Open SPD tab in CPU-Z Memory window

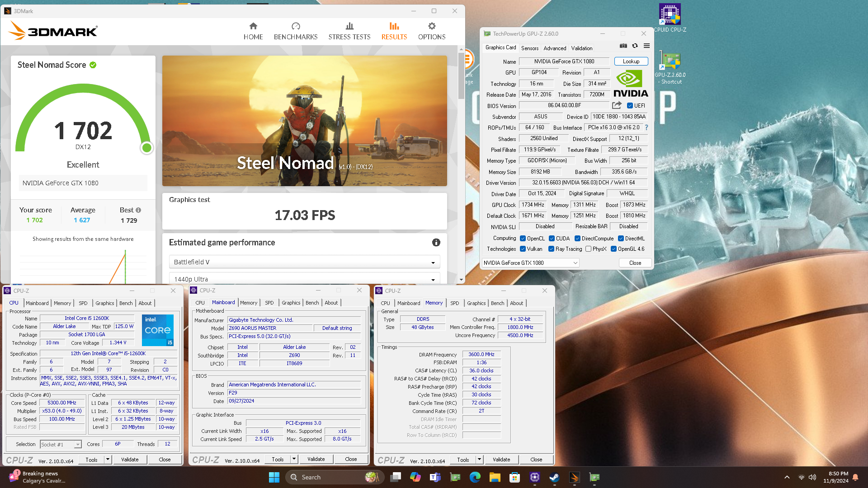pos(454,303)
